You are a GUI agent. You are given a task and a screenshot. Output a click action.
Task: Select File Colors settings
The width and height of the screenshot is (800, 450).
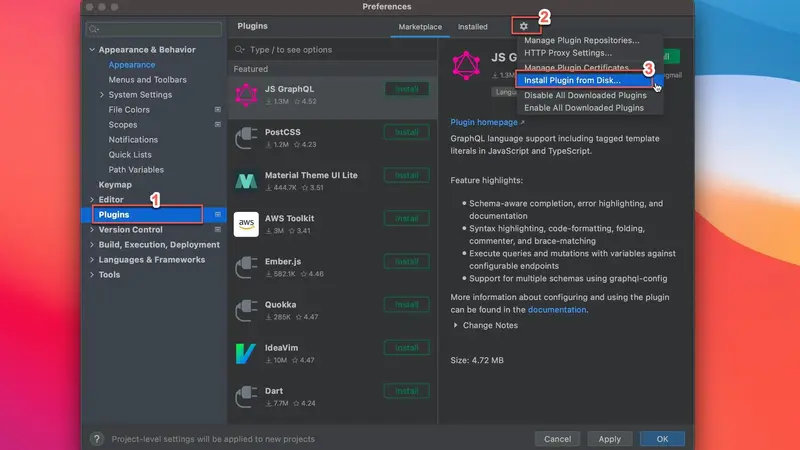pyautogui.click(x=129, y=110)
